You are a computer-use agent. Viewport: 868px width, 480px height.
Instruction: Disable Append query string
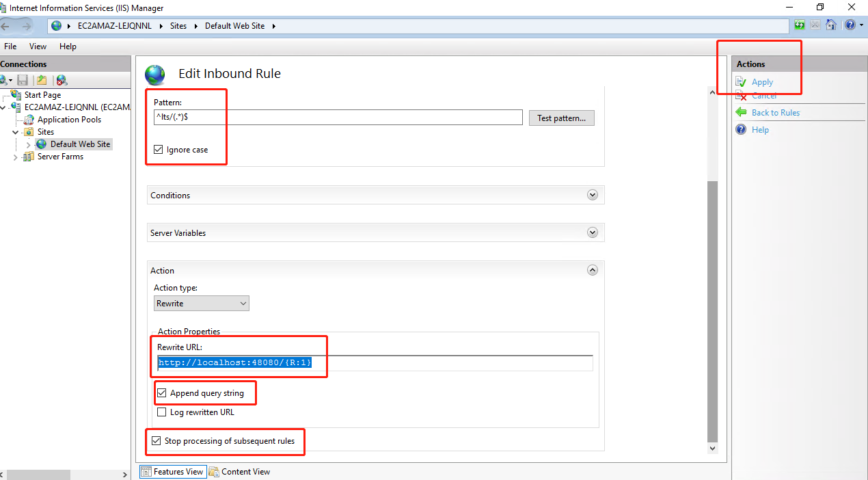pos(161,392)
